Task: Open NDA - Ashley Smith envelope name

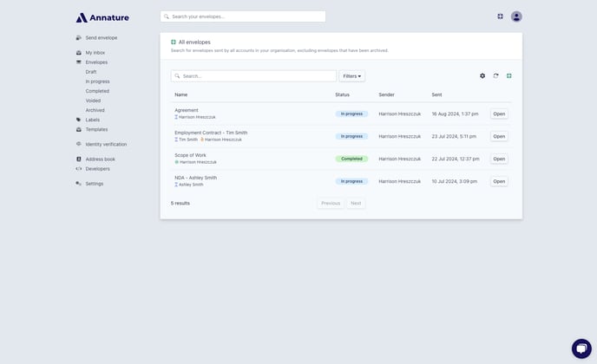Action: pyautogui.click(x=196, y=178)
